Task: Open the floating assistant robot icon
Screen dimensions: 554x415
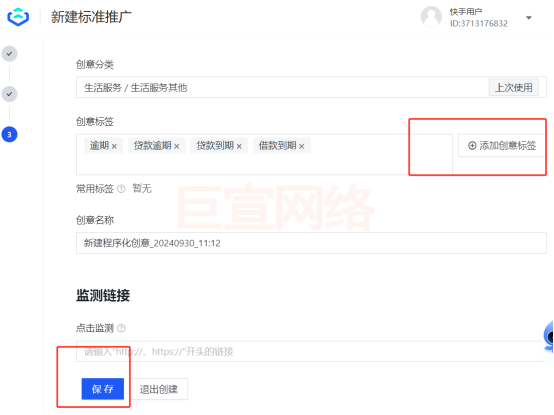Action: [549, 336]
